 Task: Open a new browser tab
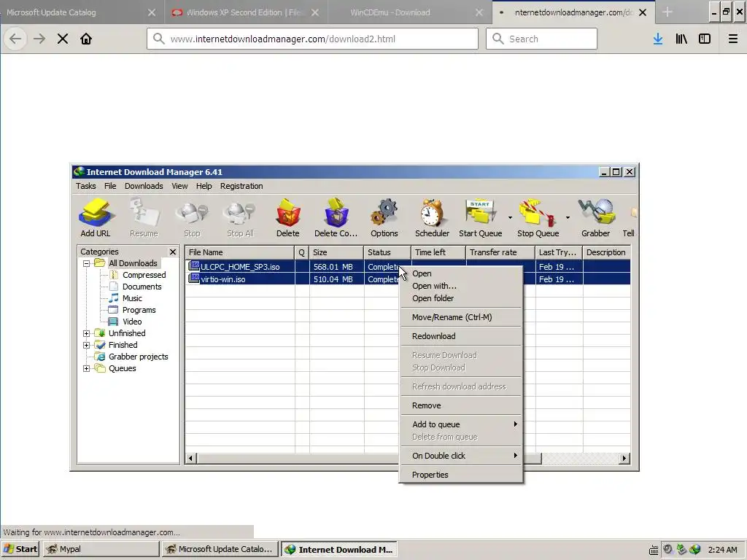pyautogui.click(x=667, y=12)
